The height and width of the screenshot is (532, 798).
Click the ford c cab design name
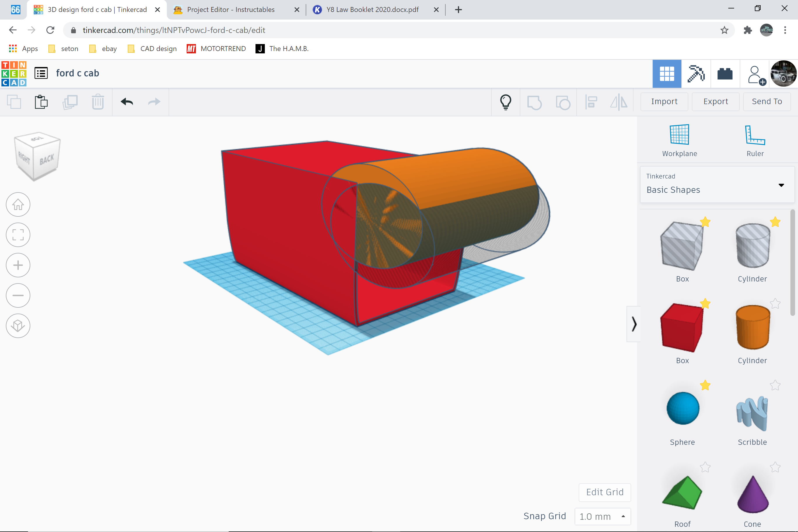[77, 73]
